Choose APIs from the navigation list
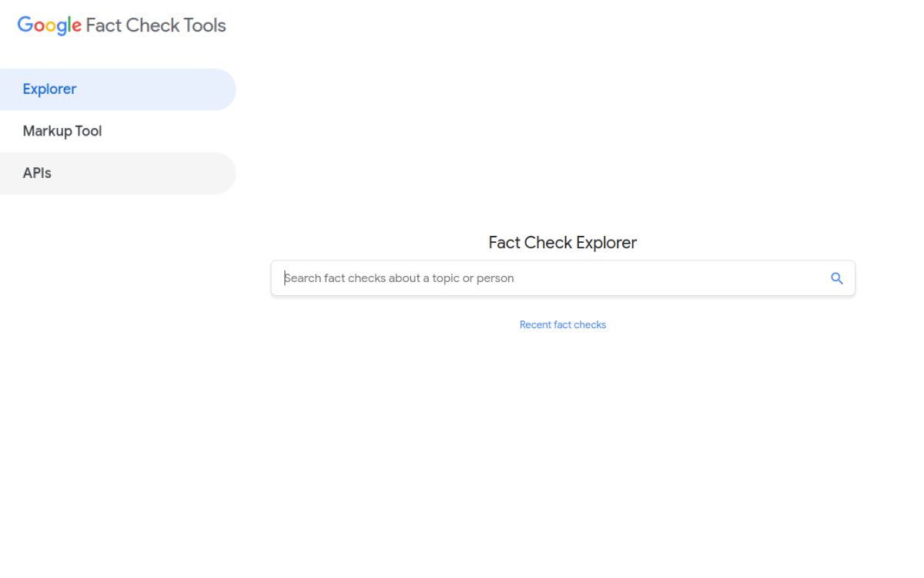924x578 pixels. 37,173
